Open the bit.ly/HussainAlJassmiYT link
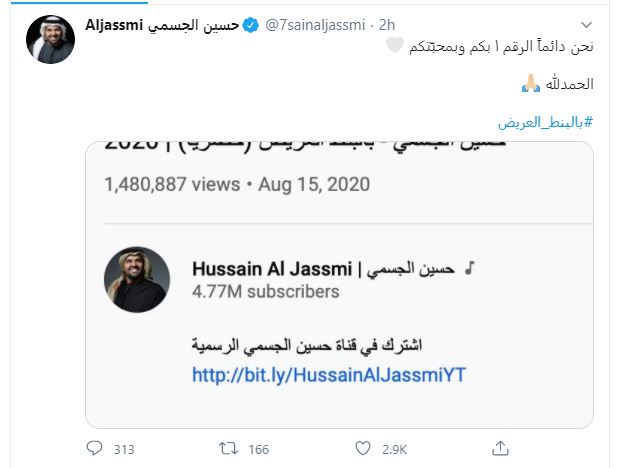 [x=331, y=375]
